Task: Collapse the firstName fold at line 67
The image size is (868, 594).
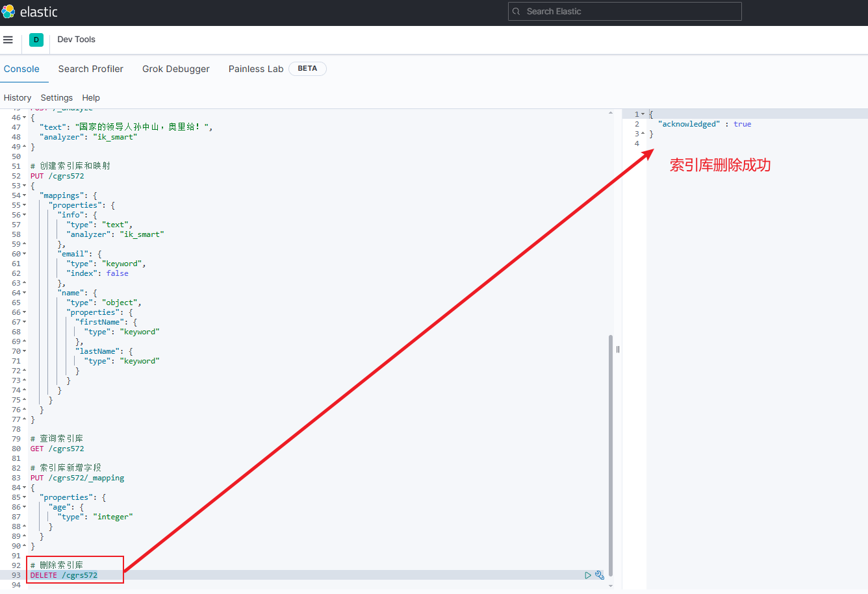Action: coord(25,322)
